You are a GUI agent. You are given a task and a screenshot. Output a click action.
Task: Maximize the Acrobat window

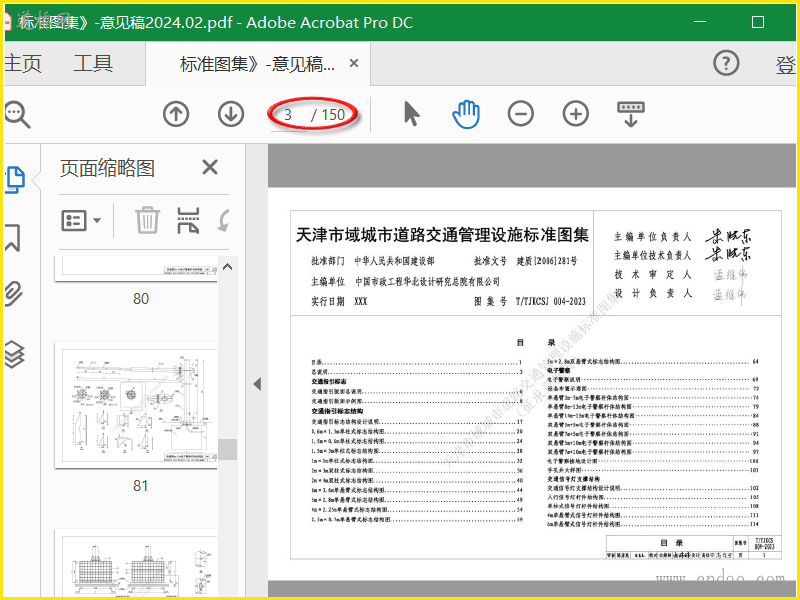758,22
